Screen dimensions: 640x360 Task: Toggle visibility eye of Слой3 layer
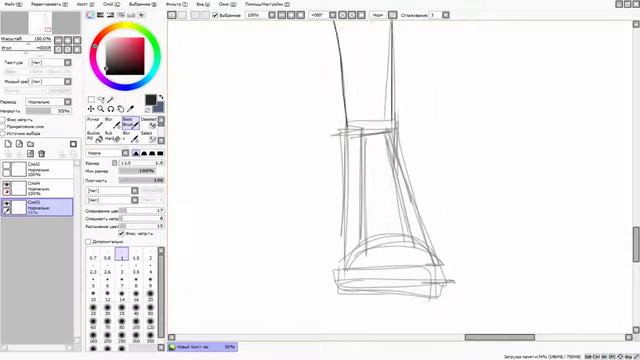(x=7, y=203)
